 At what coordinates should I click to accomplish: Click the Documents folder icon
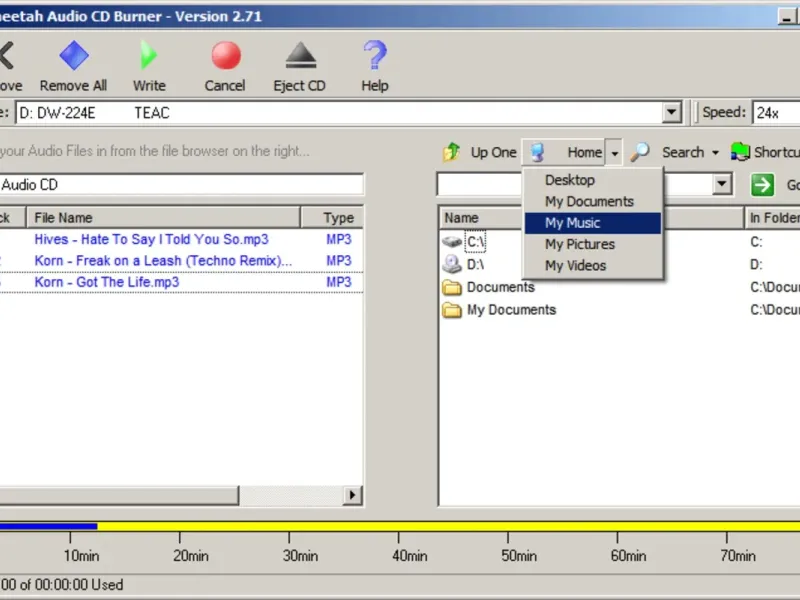[452, 287]
